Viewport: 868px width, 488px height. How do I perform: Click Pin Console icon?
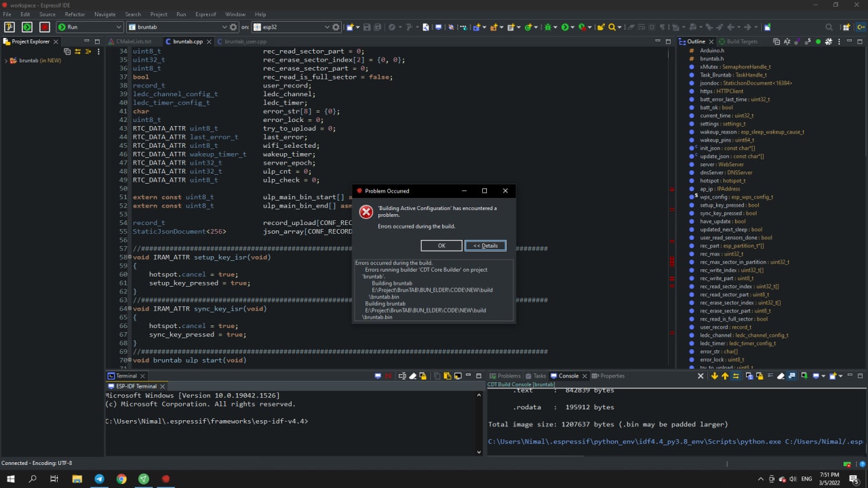point(804,375)
